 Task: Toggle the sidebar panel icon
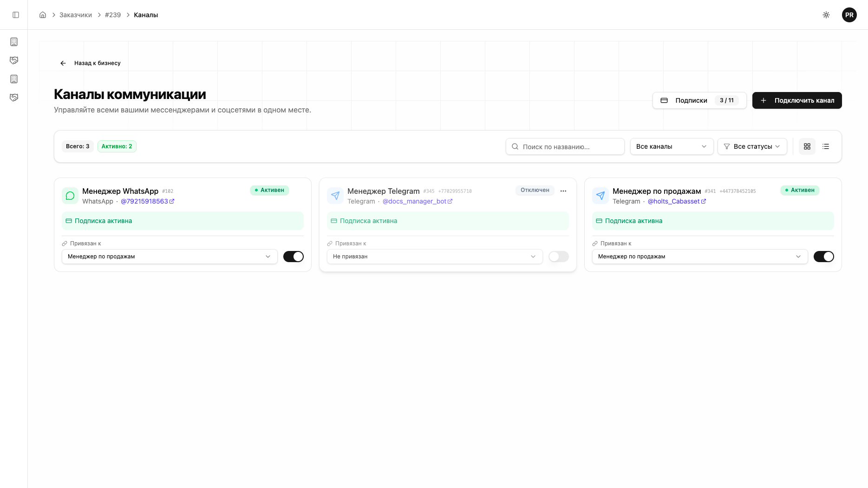click(16, 15)
